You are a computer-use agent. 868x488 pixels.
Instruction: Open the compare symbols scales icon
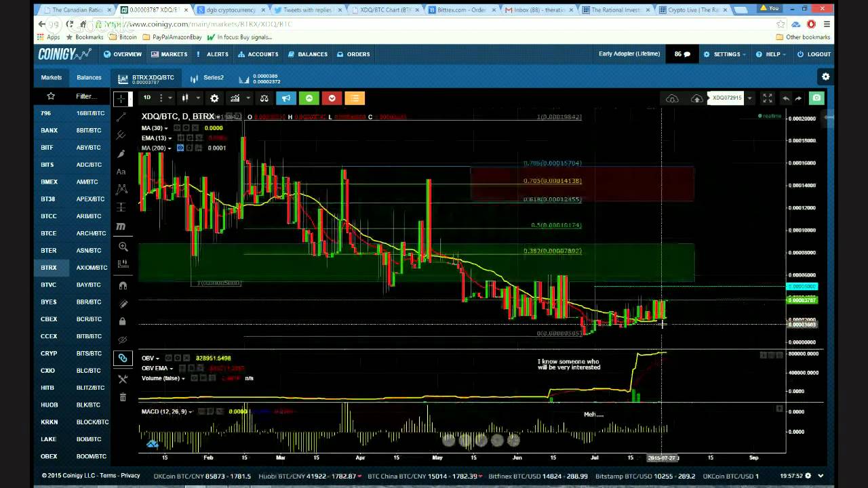[264, 98]
